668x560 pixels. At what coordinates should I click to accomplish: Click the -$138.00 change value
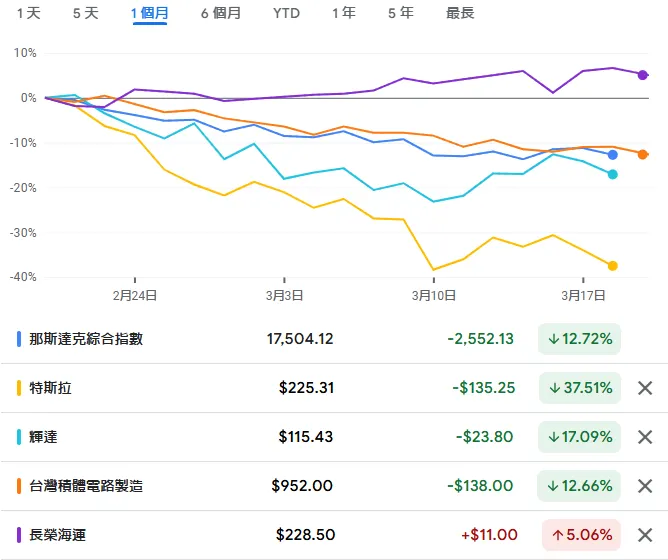[480, 486]
